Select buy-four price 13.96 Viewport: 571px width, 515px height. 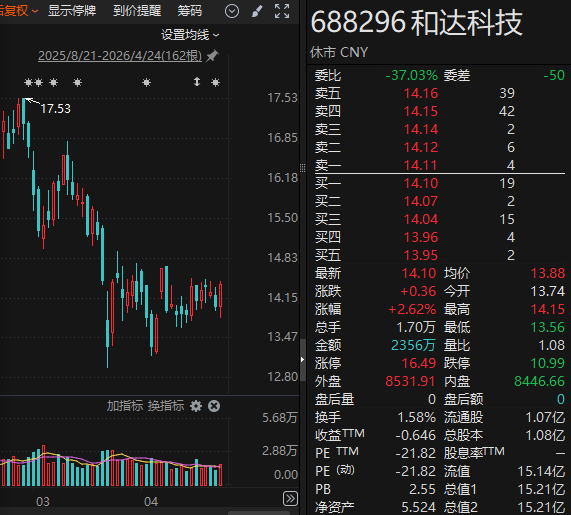421,237
